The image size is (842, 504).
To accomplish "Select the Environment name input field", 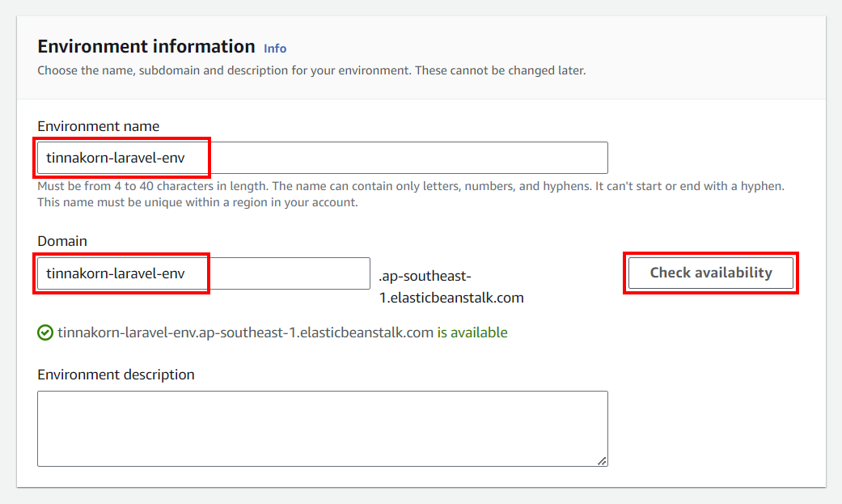I will tap(324, 157).
